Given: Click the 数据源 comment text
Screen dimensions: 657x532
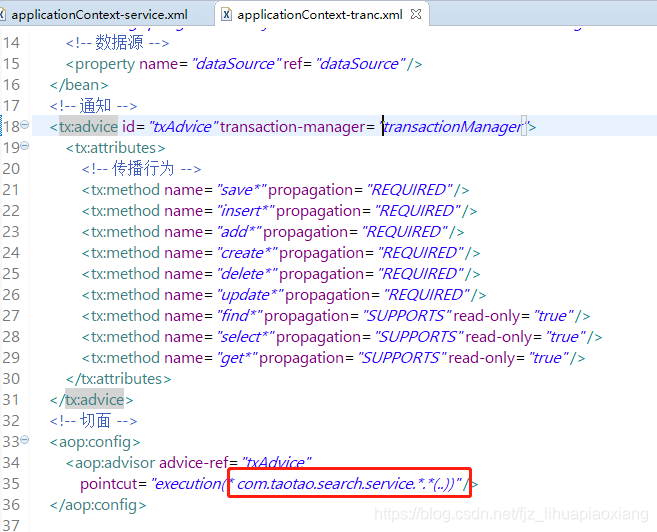Looking at the screenshot, I should pyautogui.click(x=117, y=42).
